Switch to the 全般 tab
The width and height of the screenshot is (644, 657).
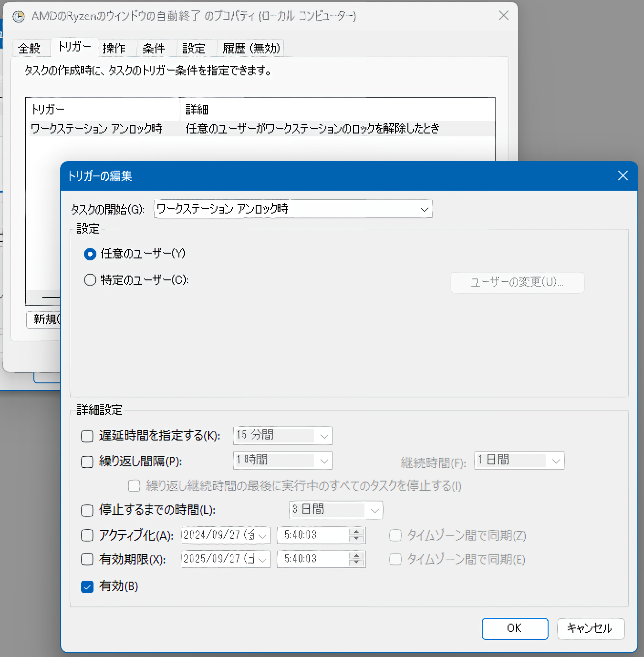click(31, 48)
